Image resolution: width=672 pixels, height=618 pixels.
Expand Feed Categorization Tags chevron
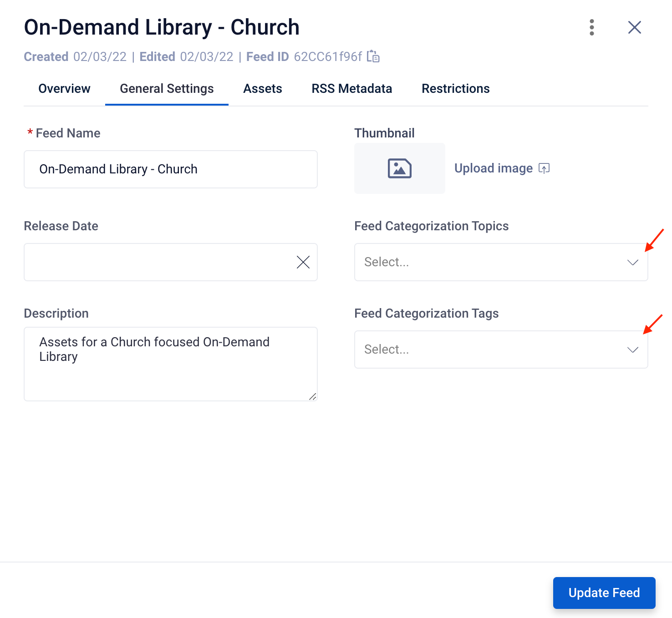pyautogui.click(x=632, y=350)
